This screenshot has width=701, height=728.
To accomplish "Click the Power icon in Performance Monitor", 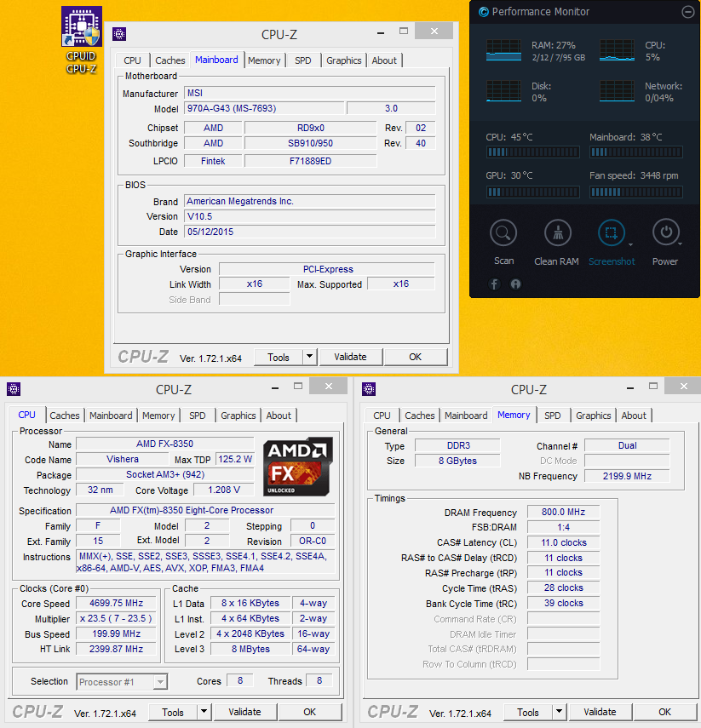I will [x=665, y=232].
